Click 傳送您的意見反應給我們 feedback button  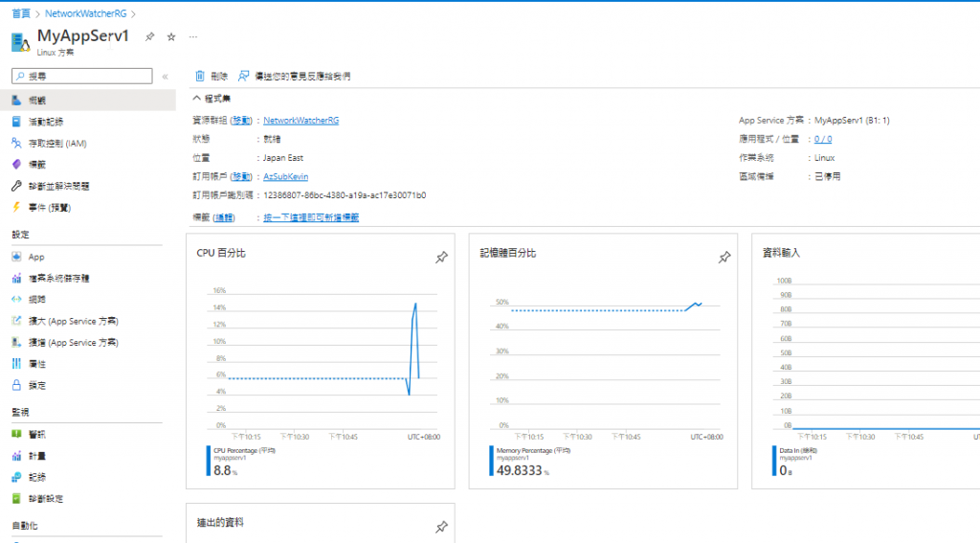click(295, 77)
